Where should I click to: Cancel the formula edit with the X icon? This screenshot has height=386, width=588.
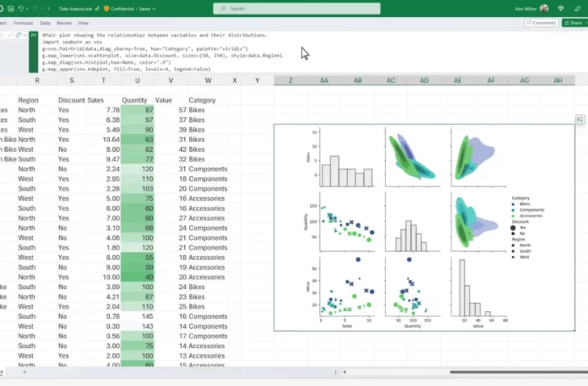click(2, 36)
